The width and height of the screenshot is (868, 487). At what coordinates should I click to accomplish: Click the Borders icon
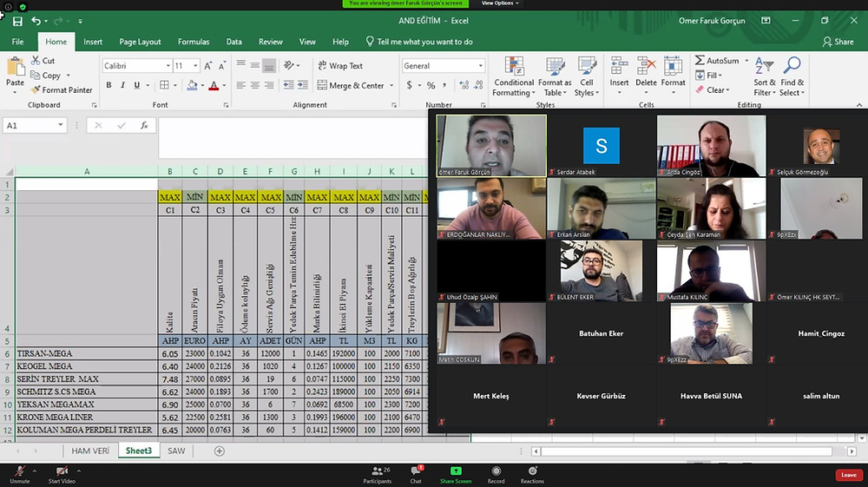coord(164,85)
